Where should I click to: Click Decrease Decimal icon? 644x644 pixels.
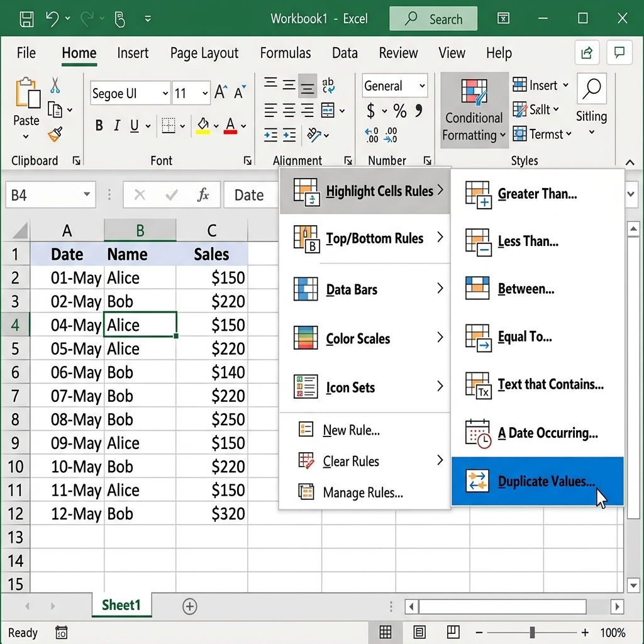coord(390,135)
